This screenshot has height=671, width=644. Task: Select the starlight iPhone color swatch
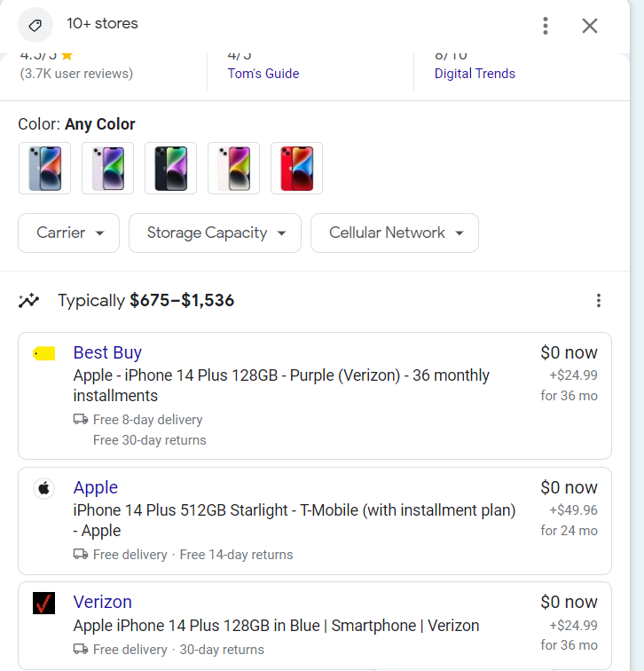(x=233, y=168)
